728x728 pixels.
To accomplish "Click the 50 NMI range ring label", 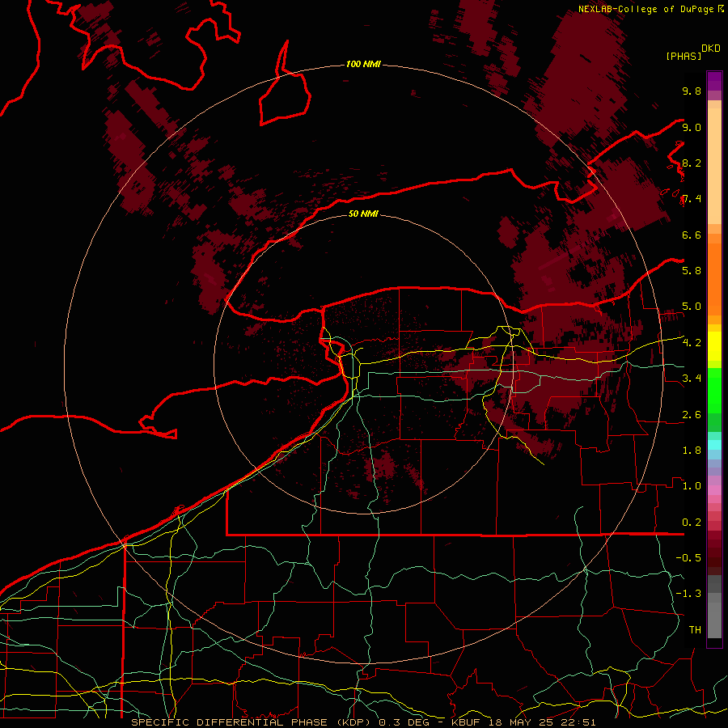I will (x=363, y=214).
